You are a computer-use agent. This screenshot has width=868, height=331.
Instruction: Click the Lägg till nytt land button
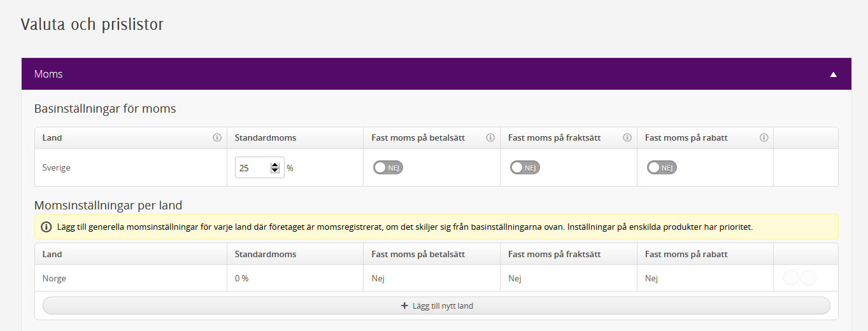[436, 306]
